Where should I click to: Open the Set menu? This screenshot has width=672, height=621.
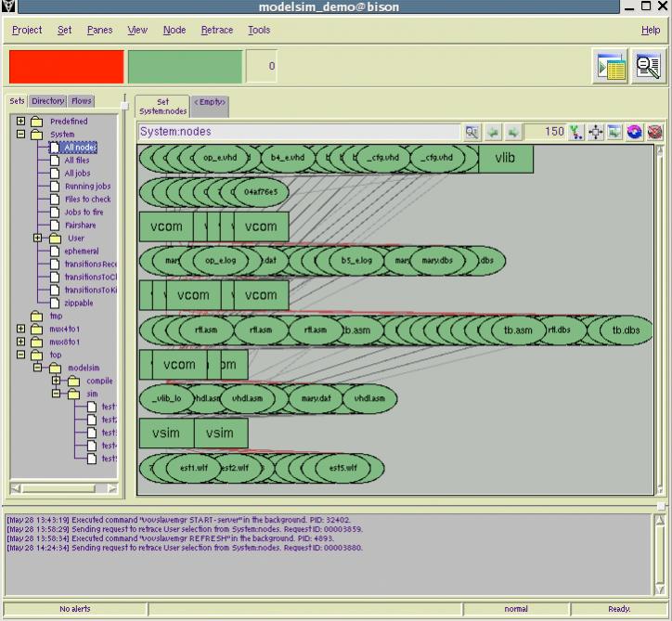tap(64, 30)
